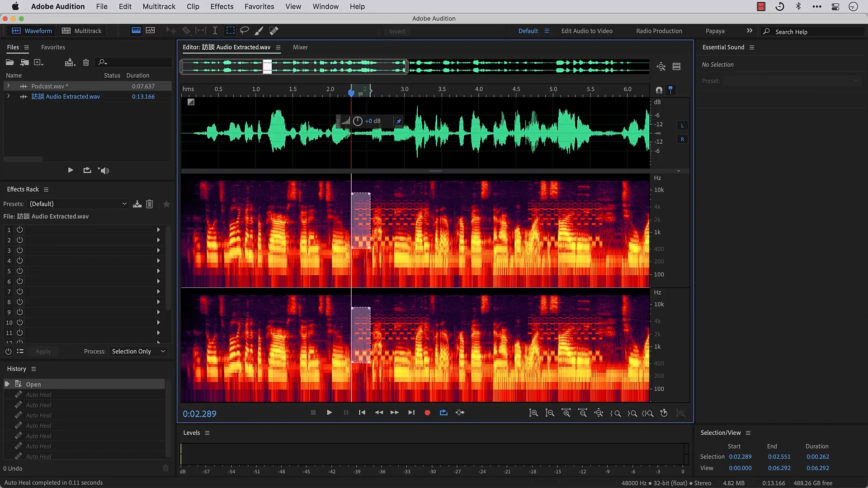Open the Effects menu
The width and height of the screenshot is (868, 488).
click(222, 6)
